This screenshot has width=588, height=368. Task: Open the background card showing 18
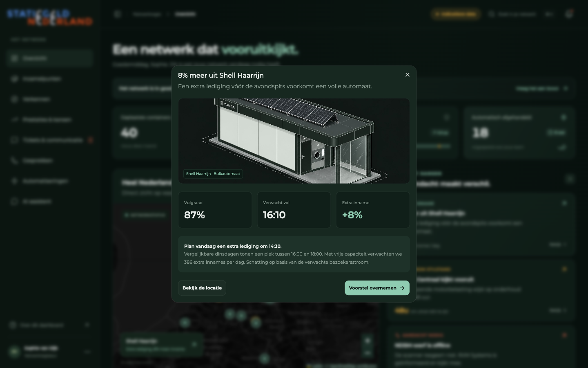(519, 132)
